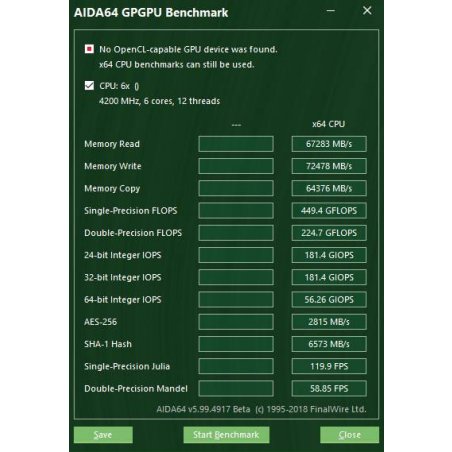Click Memory Write result 72478 MB/s

[x=329, y=166]
